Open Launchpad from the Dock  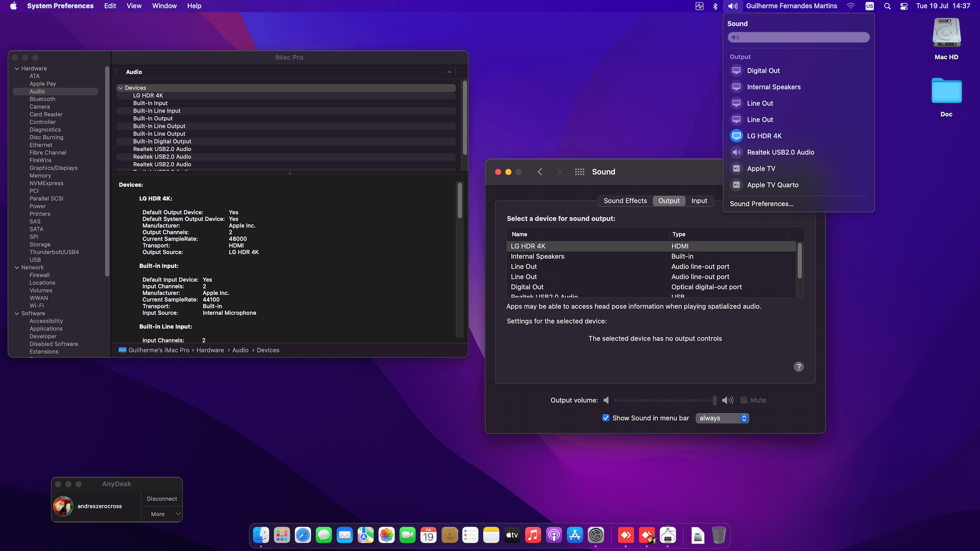(x=282, y=535)
